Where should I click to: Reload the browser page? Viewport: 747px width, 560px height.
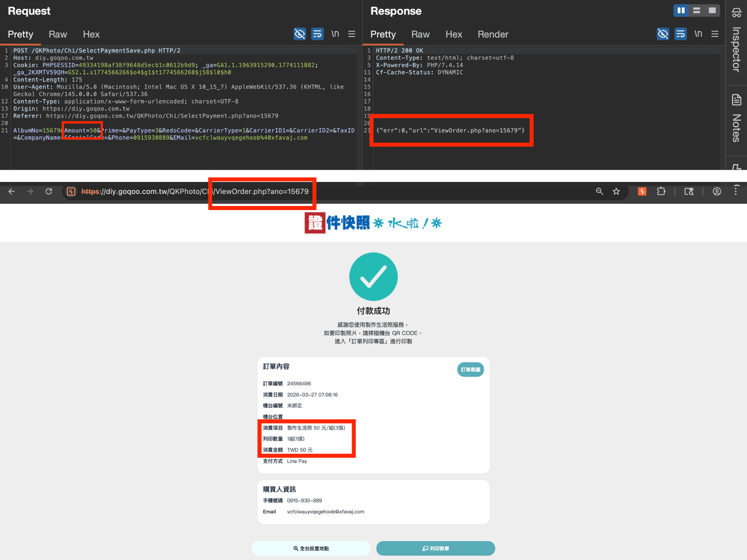49,191
